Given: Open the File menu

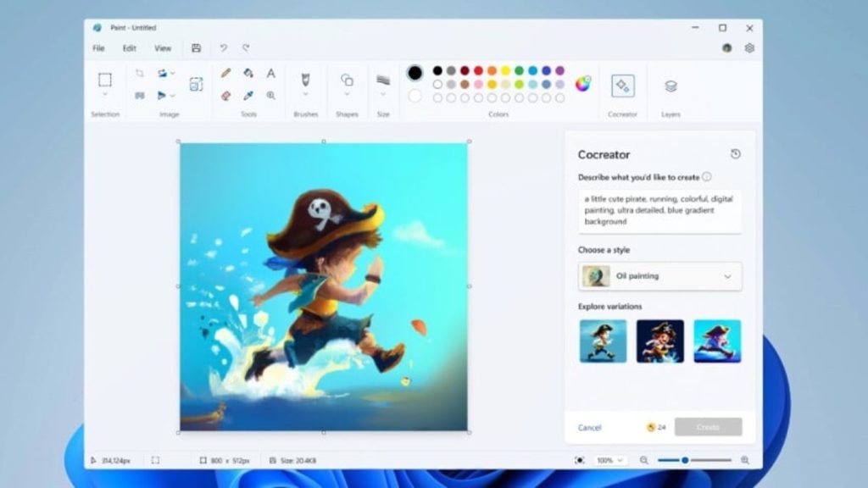Looking at the screenshot, I should 99,48.
